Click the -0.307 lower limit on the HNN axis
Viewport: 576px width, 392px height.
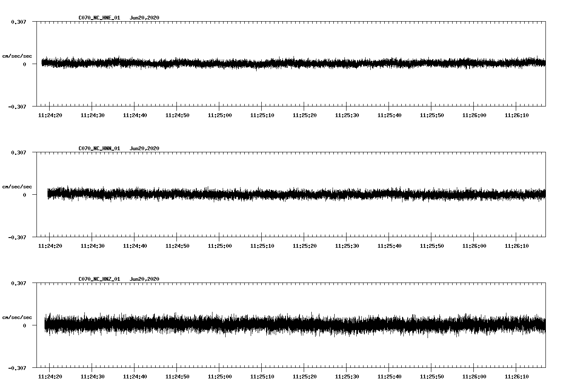(x=17, y=237)
